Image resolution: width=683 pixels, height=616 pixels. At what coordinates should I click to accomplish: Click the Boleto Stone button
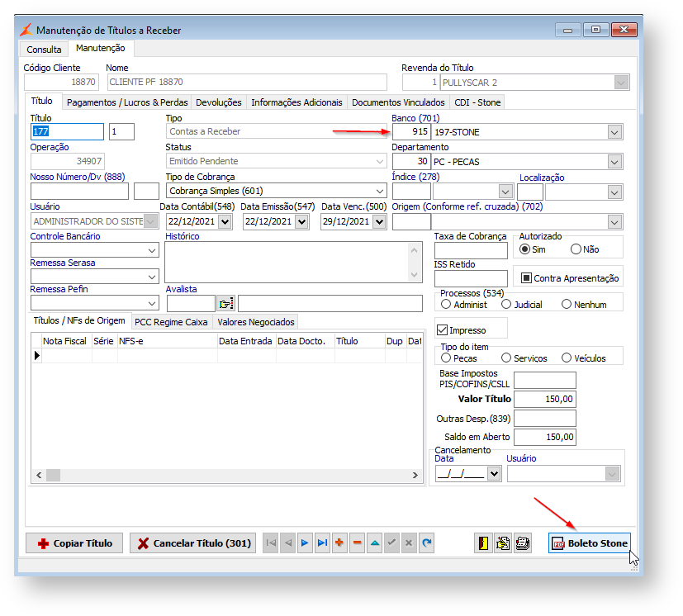(x=590, y=543)
